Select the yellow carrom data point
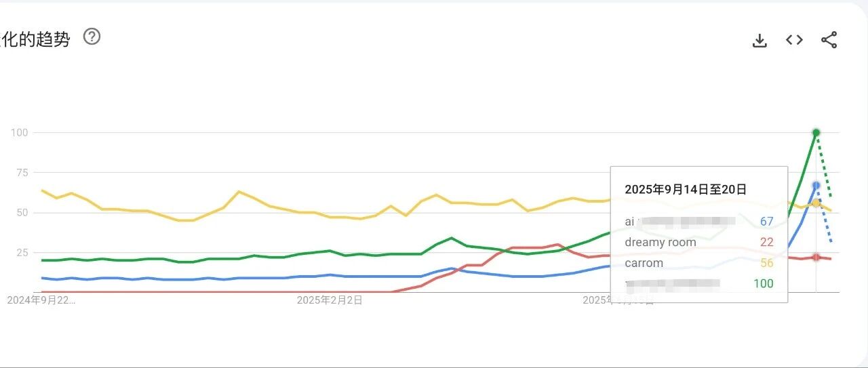Image resolution: width=868 pixels, height=368 pixels. coord(816,203)
